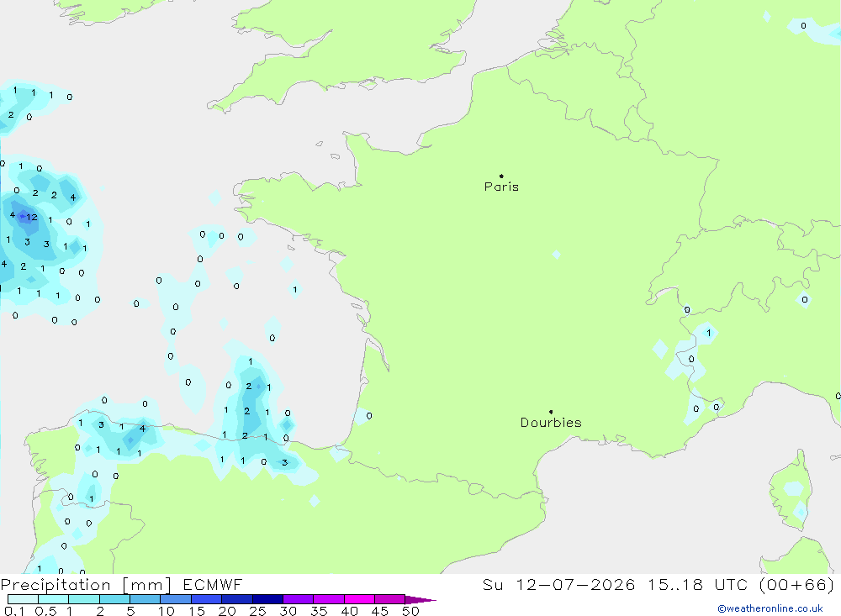Click the Dourbies town label

coord(551,423)
